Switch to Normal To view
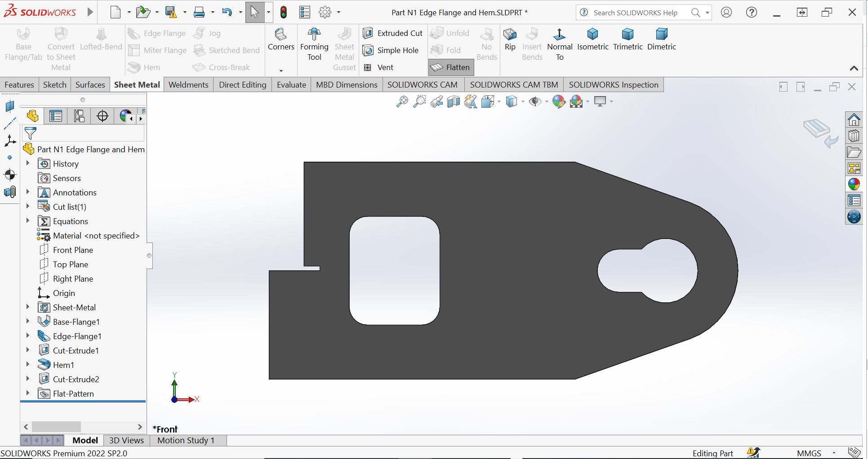Viewport: 868px width, 459px height. [560, 44]
